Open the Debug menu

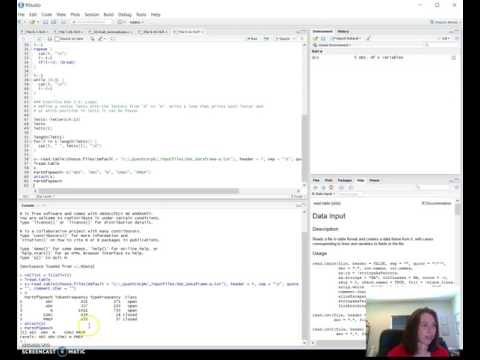click(125, 14)
